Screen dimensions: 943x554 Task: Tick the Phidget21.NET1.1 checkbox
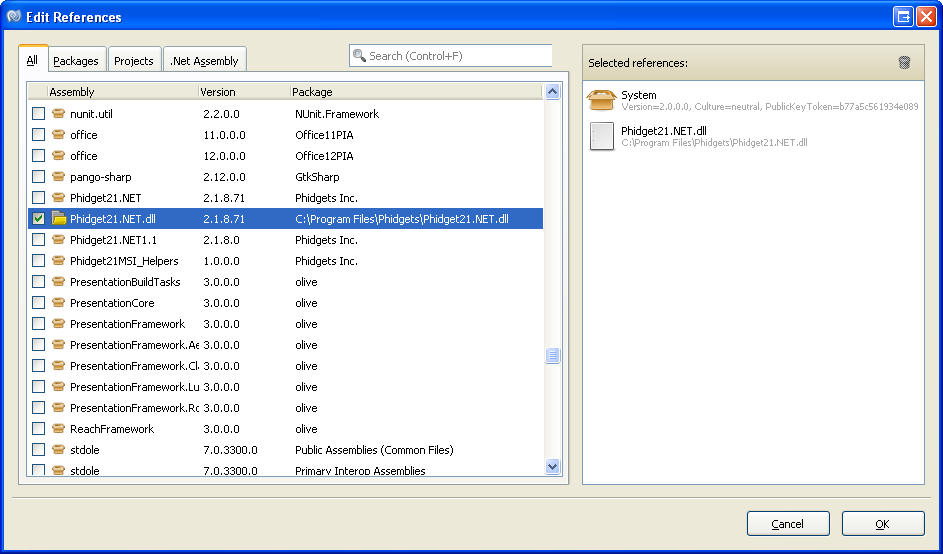38,240
